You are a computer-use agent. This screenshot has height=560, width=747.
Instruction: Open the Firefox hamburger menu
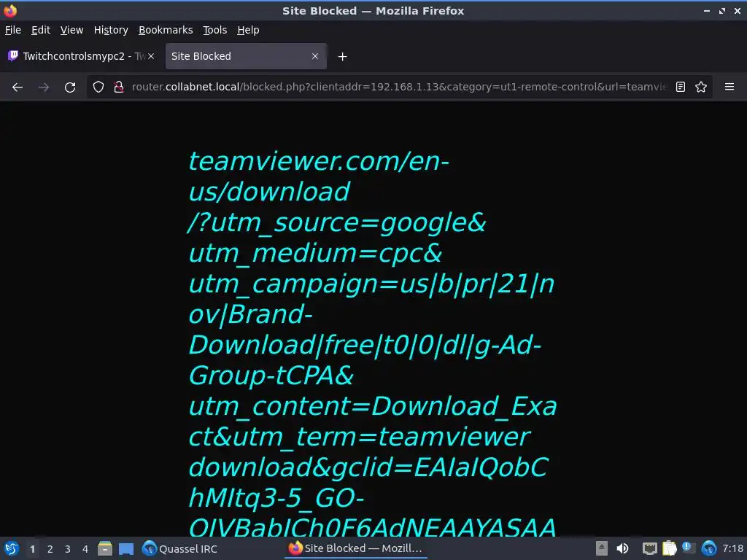[729, 87]
